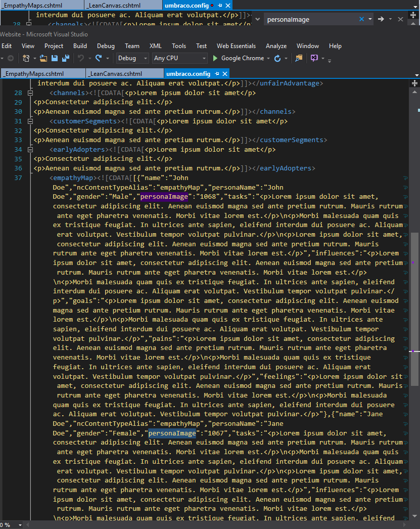Open the Test menu
Viewport: 420px width, 529px height.
201,46
